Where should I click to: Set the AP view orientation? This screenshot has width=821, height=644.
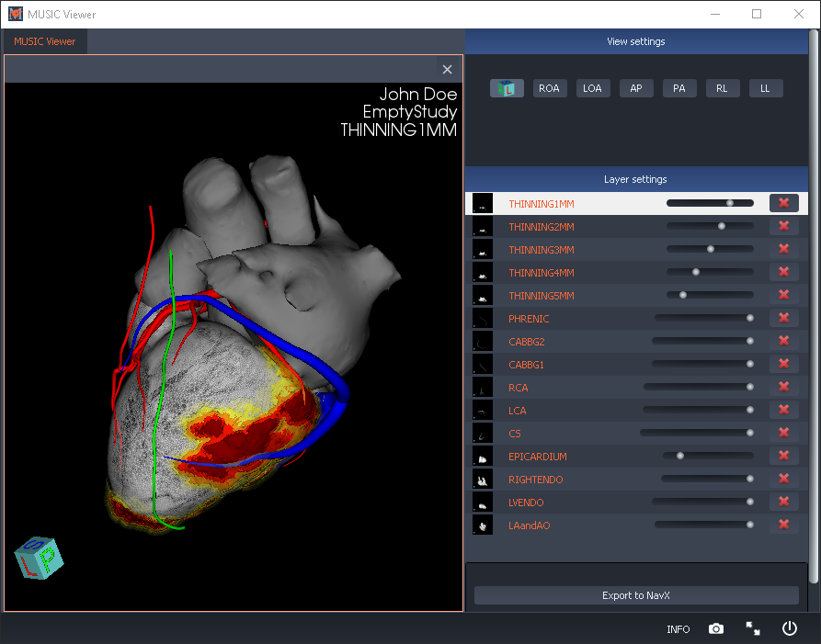[x=636, y=88]
